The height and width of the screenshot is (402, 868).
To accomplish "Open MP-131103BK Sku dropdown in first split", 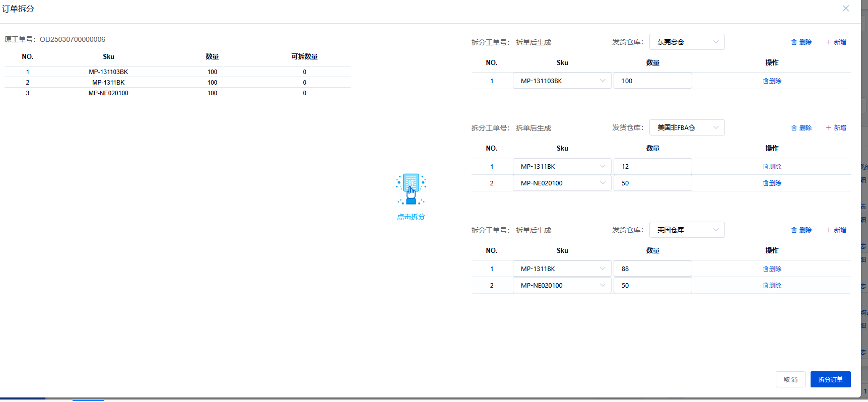I will pyautogui.click(x=562, y=81).
